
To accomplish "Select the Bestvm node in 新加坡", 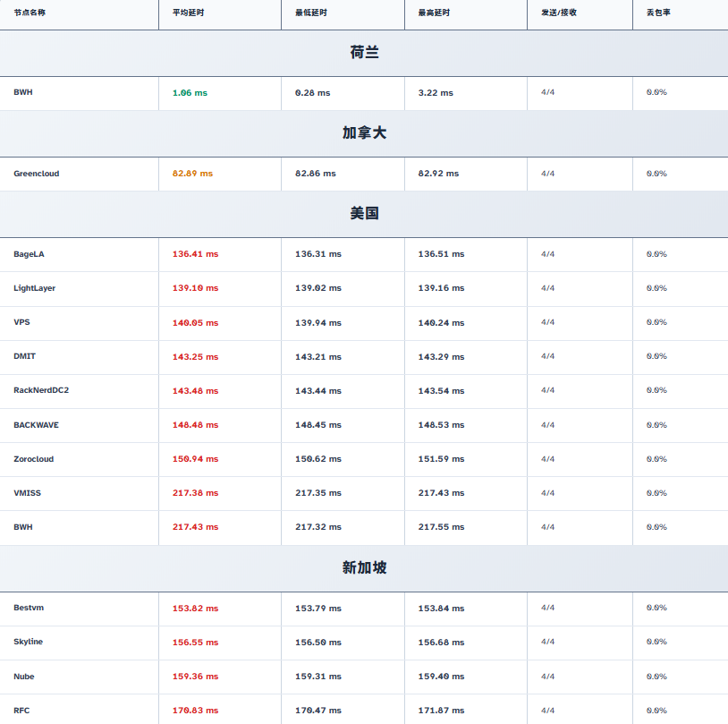I will 29,608.
